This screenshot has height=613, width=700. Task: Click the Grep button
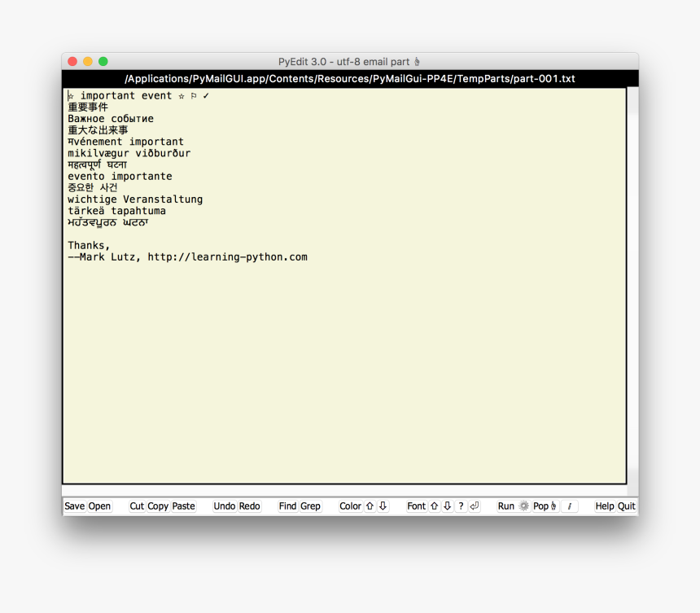coord(310,506)
